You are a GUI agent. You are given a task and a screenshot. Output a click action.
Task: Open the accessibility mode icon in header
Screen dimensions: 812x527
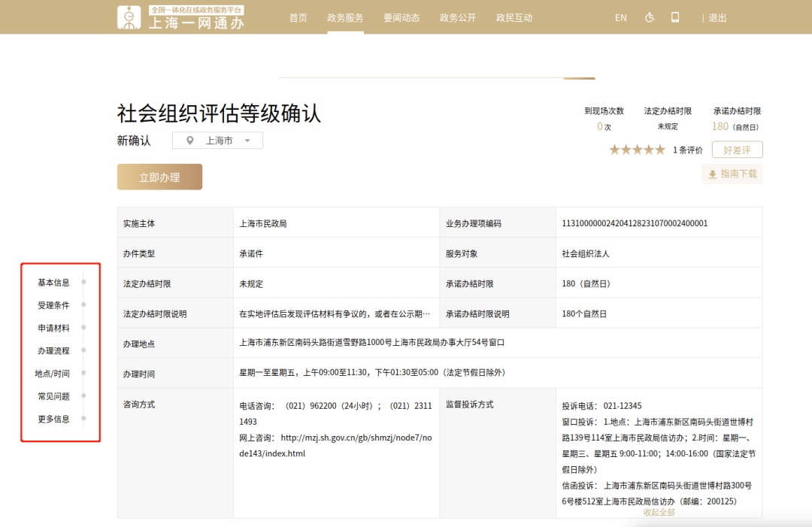pos(650,17)
